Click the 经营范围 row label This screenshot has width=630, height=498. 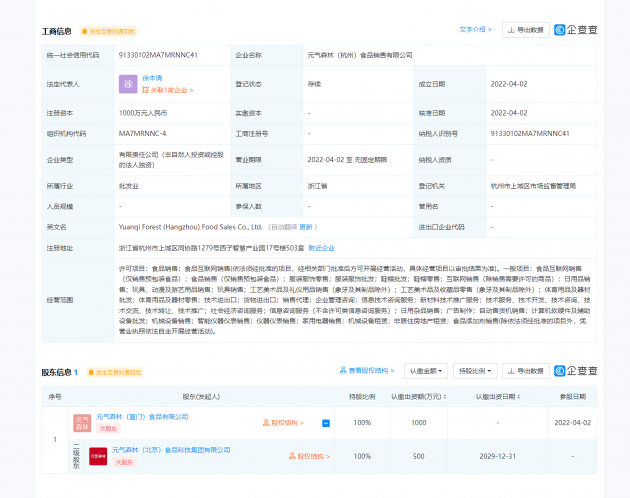60,300
